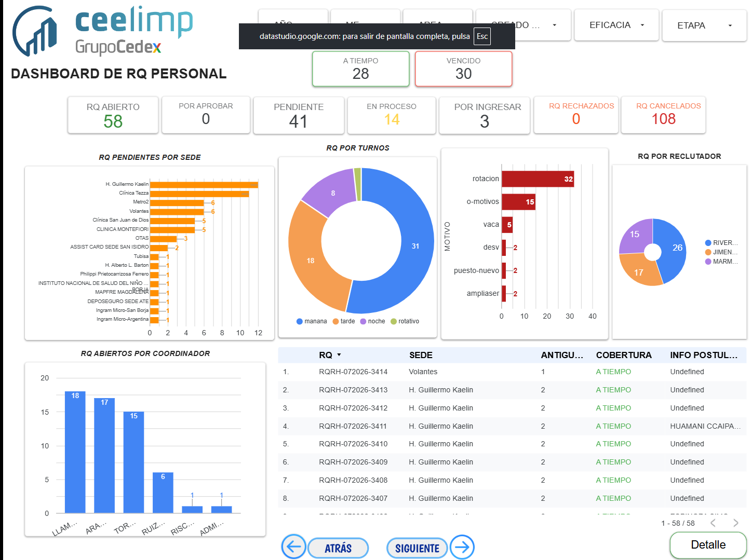Click the noche legend color dot

[363, 321]
